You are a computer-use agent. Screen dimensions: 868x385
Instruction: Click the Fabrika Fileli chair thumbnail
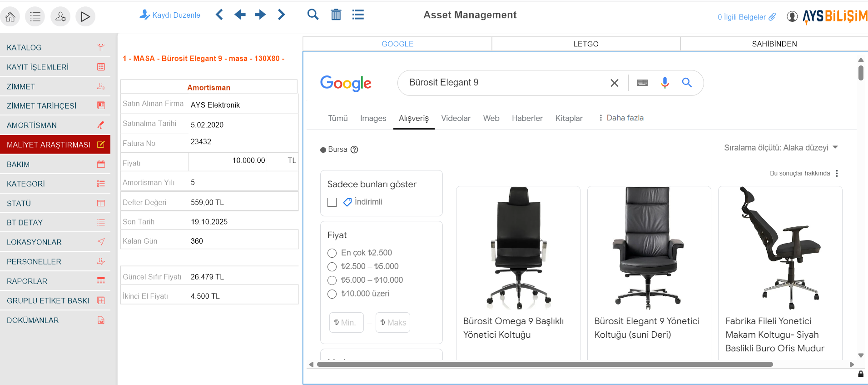pyautogui.click(x=780, y=248)
